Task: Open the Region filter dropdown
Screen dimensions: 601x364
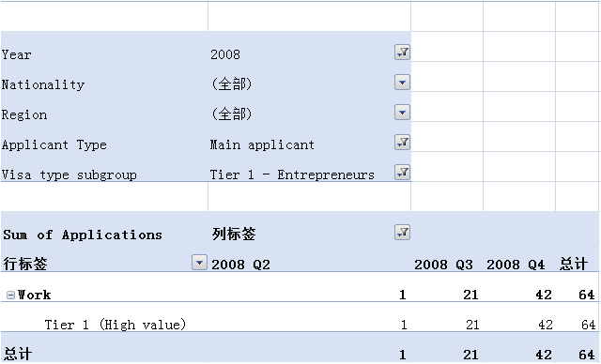Action: (x=402, y=113)
